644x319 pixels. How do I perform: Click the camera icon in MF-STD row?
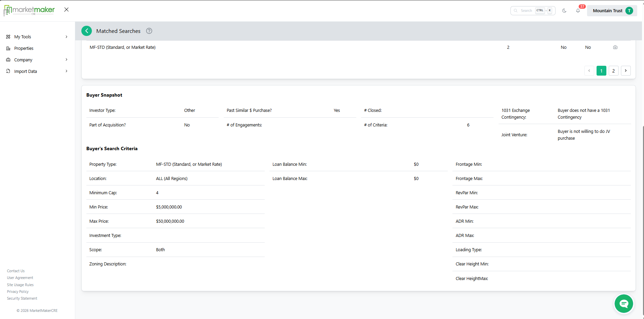(x=615, y=47)
